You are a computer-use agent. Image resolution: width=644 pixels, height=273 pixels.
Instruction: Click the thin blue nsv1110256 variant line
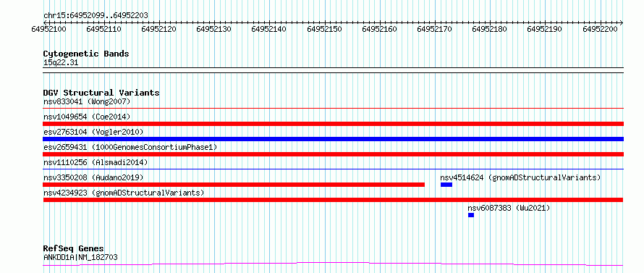point(333,169)
